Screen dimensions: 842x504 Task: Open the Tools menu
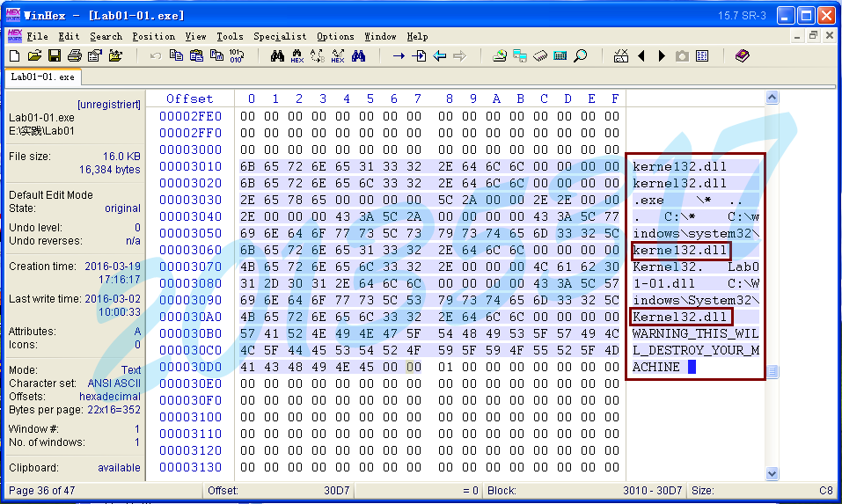coord(230,36)
